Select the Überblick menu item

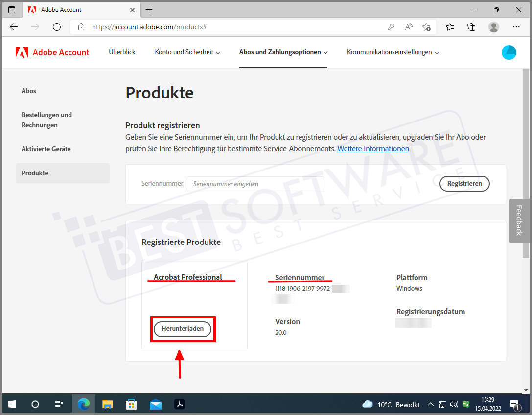point(122,52)
